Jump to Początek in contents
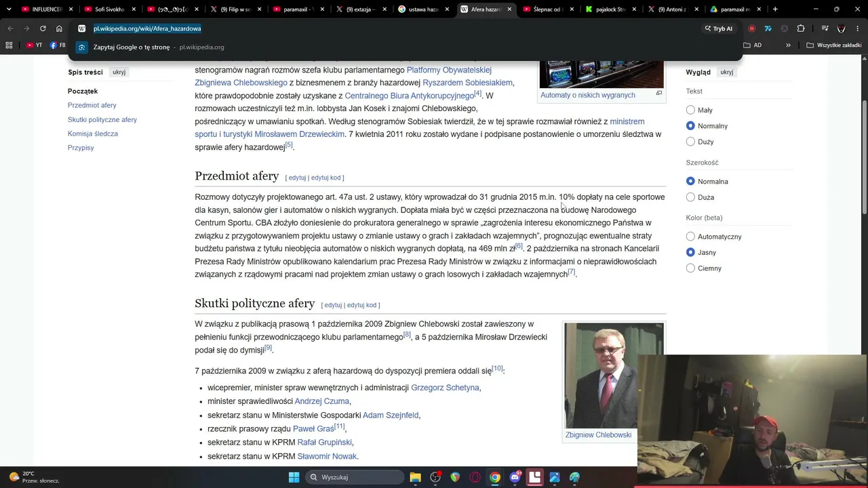This screenshot has width=868, height=488. coord(83,91)
